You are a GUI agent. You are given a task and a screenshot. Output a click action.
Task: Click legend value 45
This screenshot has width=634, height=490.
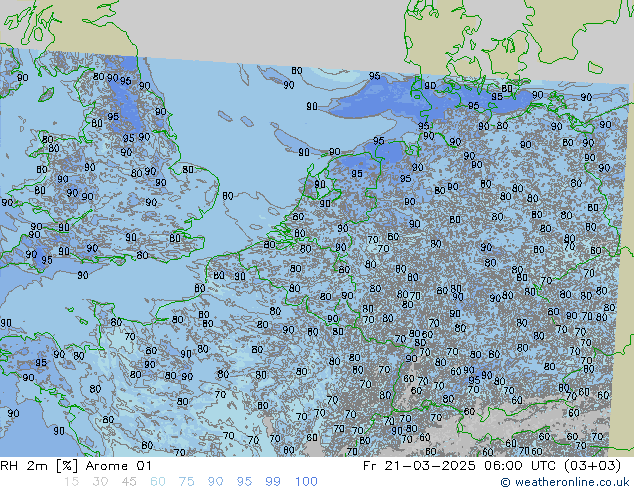pos(129,482)
